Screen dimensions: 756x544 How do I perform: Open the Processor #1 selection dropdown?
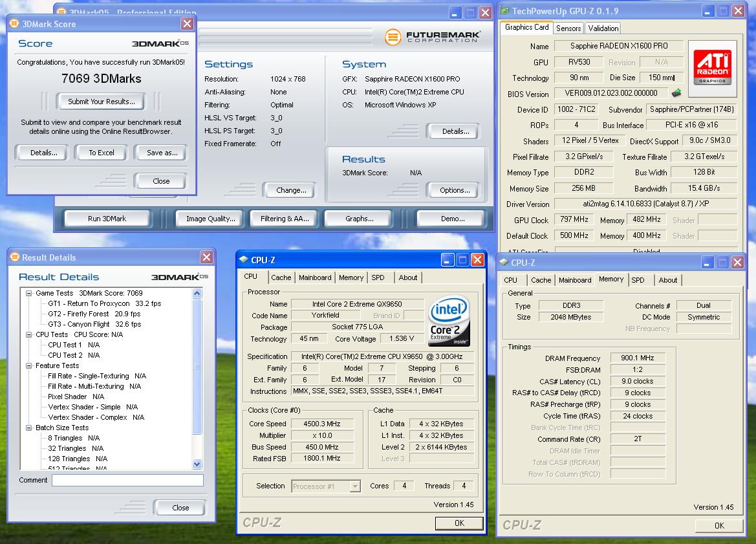(355, 486)
